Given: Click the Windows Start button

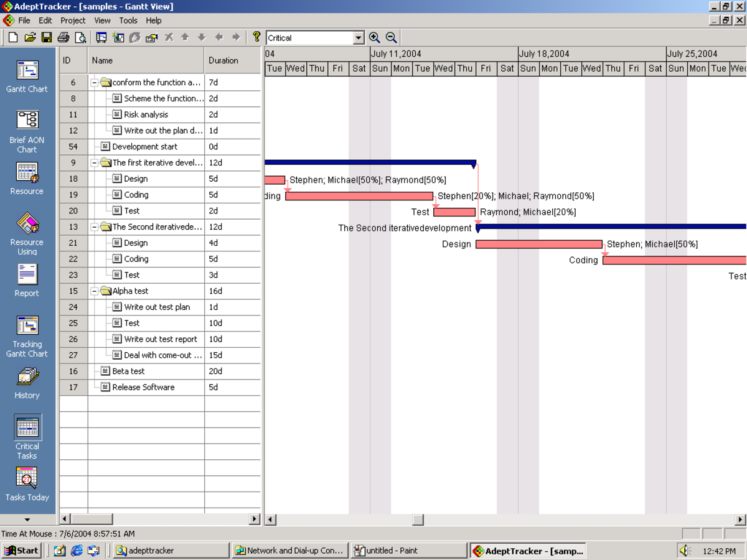Looking at the screenshot, I should pos(21,550).
